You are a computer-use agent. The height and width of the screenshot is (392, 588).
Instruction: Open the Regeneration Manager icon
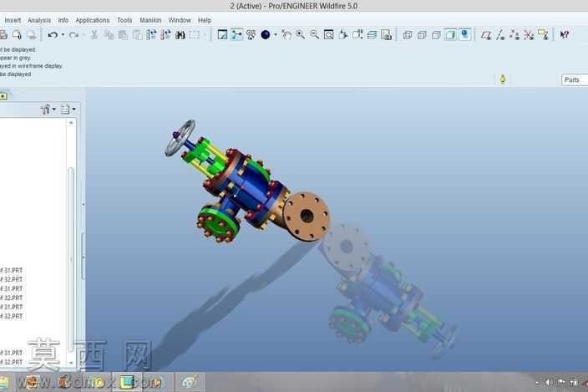point(165,35)
